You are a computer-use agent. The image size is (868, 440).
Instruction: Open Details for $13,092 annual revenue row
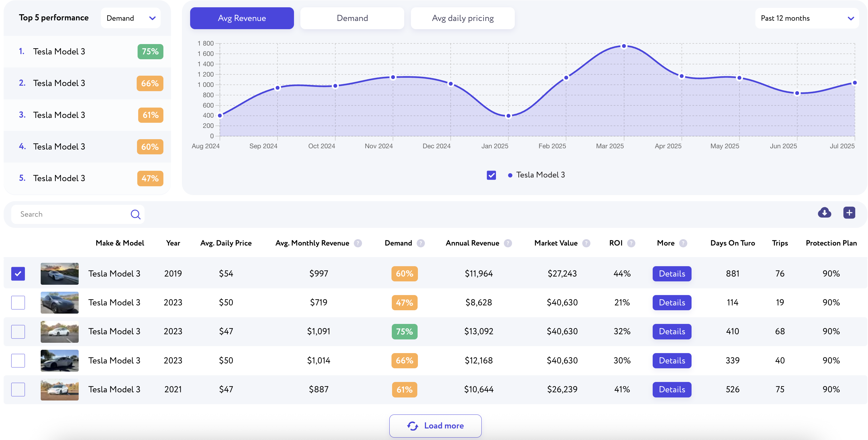point(672,332)
